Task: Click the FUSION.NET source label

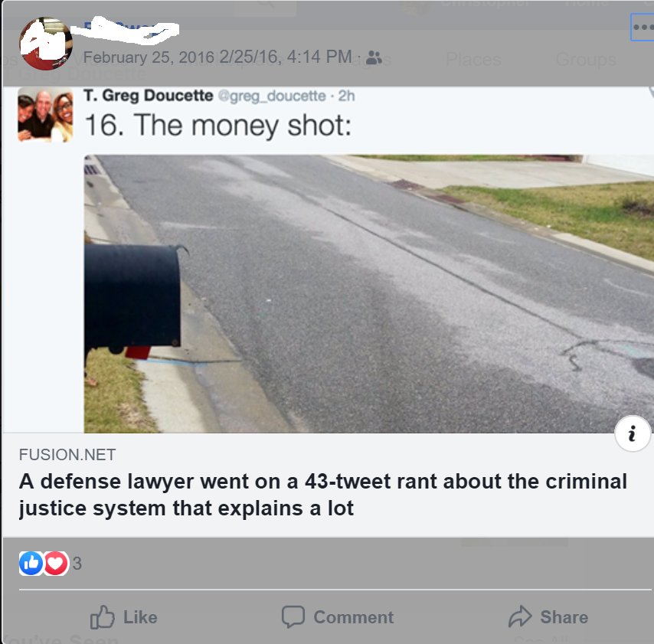Action: [x=67, y=455]
